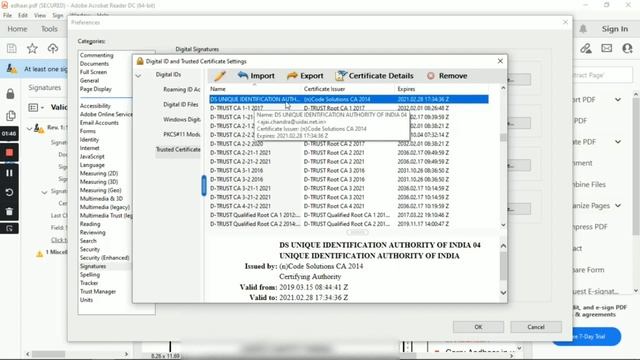This screenshot has height=360, width=640.
Task: Click the star bookmark icon
Action: pyautogui.click(x=32, y=49)
